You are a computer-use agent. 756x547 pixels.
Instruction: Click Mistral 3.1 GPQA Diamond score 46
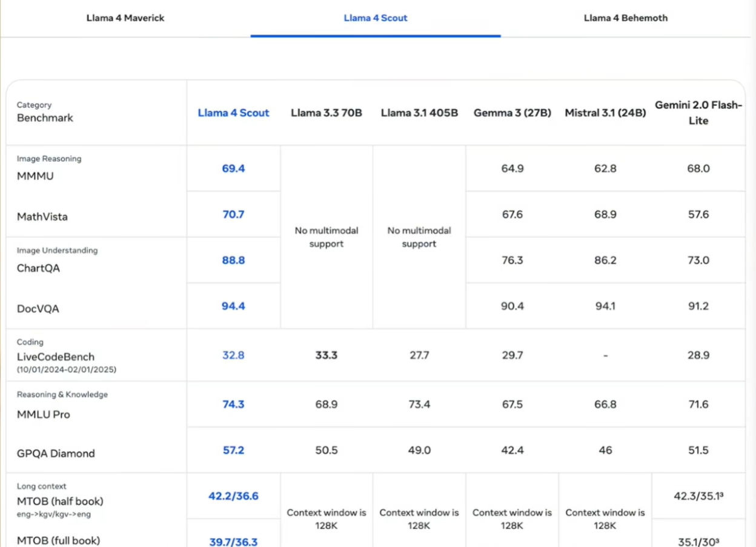tap(605, 451)
